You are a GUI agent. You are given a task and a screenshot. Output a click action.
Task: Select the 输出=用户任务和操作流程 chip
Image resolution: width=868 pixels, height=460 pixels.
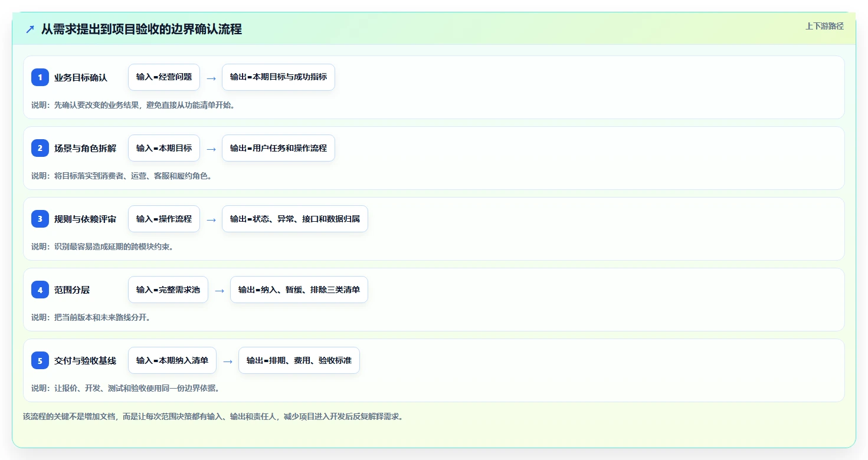(279, 148)
